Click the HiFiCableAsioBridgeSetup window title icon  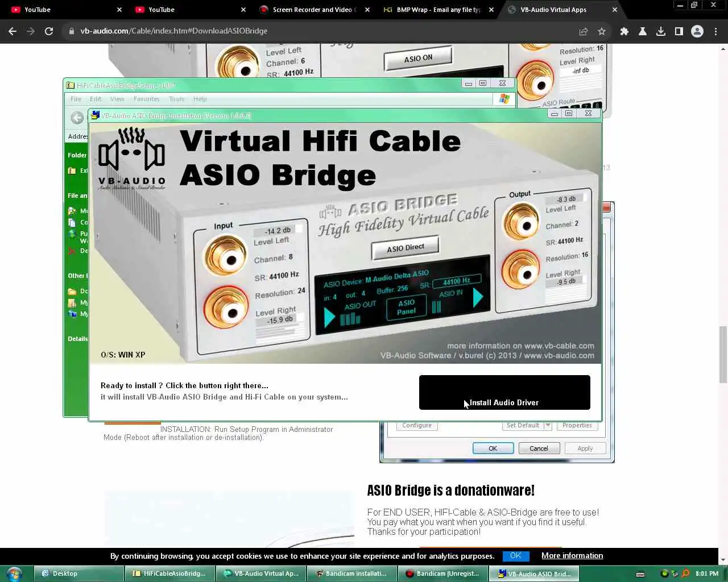click(70, 85)
